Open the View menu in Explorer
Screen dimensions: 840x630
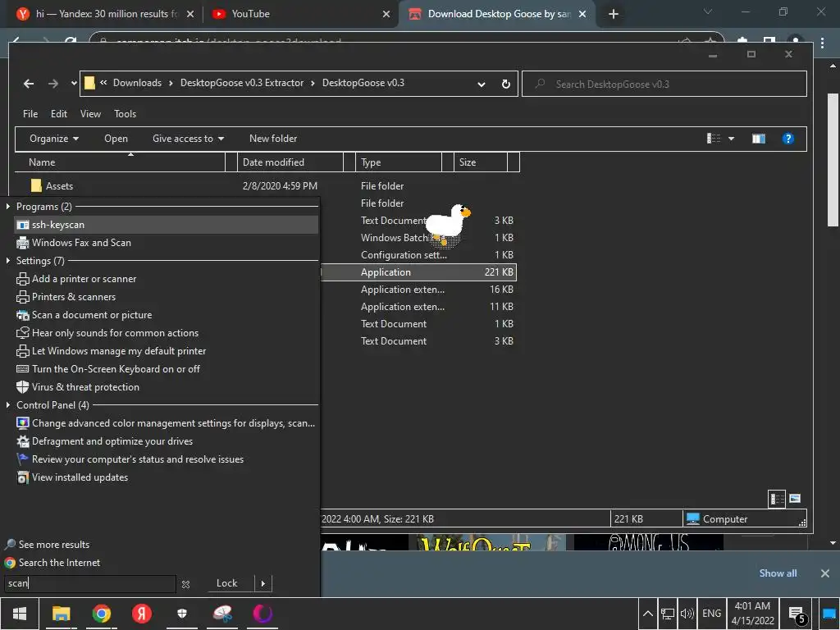90,113
